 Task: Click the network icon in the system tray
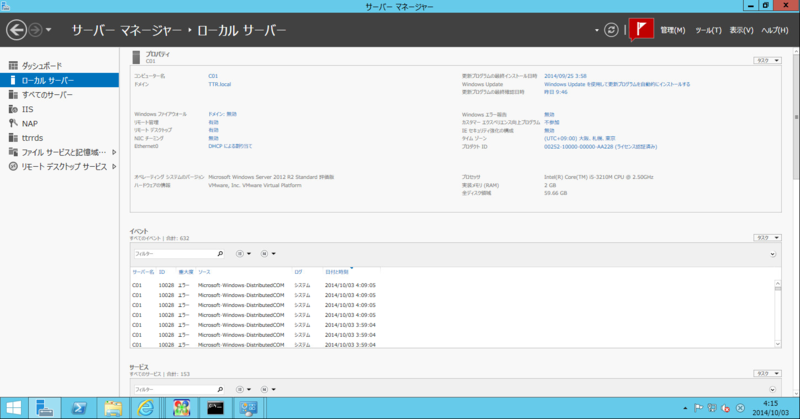point(712,408)
